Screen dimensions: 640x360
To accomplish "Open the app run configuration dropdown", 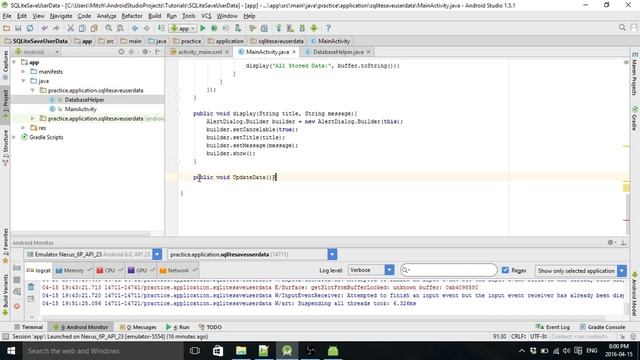I will (183, 28).
